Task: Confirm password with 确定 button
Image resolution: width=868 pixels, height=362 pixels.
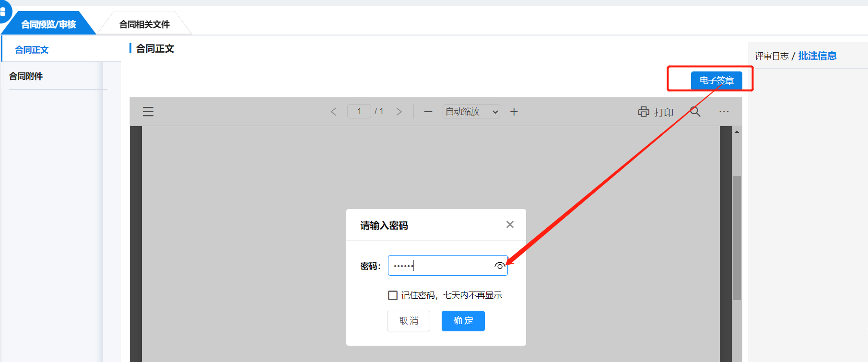Action: coord(463,321)
